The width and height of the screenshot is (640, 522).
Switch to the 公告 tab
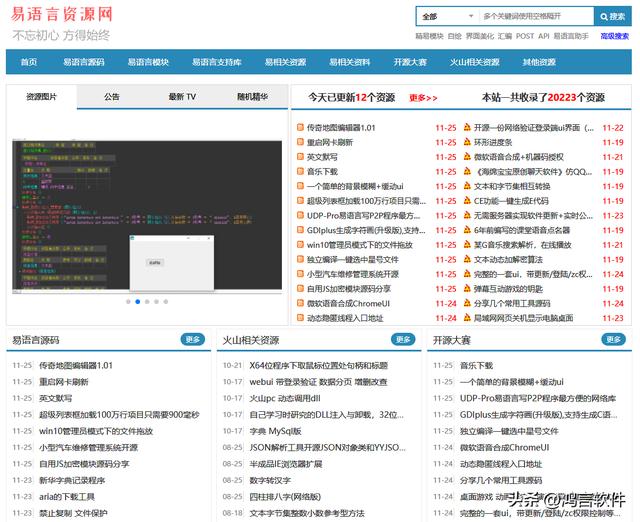[x=111, y=97]
